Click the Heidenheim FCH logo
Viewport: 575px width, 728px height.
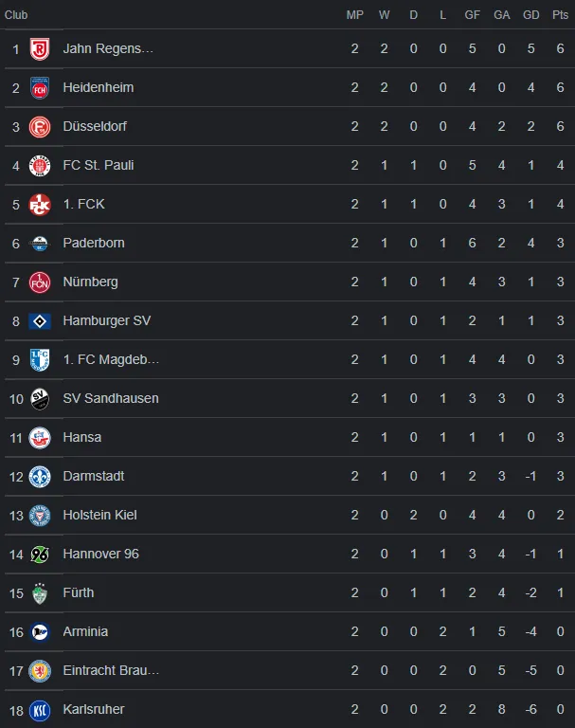click(40, 88)
